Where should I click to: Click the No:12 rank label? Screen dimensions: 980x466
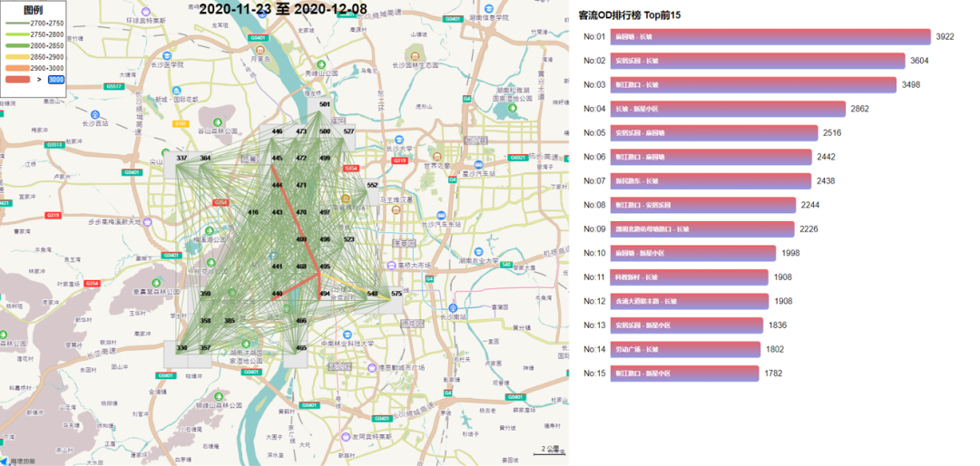(x=594, y=301)
